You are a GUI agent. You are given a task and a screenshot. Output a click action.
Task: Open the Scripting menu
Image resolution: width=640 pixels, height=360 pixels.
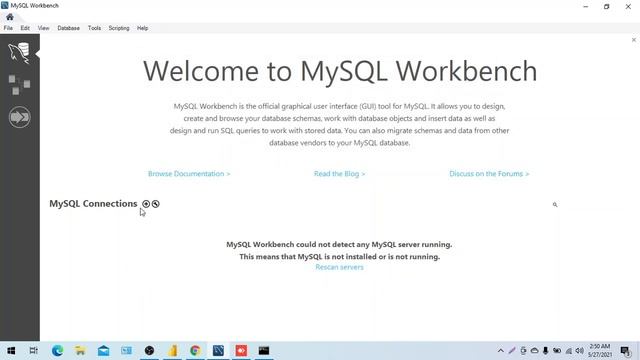[119, 28]
